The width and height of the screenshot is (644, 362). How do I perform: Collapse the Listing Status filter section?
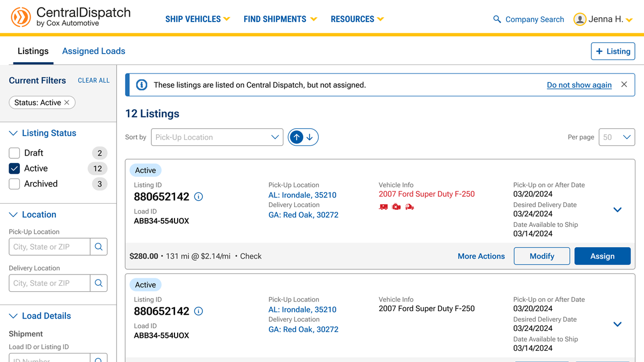tap(14, 133)
